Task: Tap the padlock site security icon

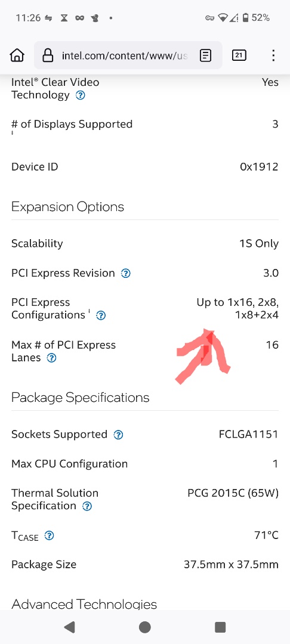Action: pos(48,55)
